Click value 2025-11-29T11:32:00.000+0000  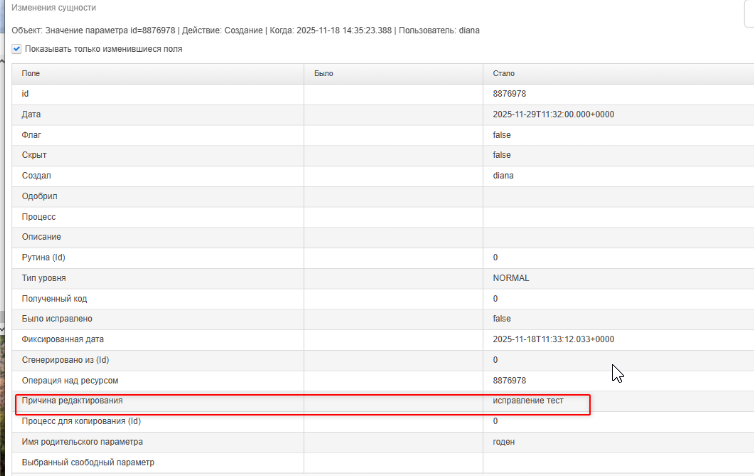pos(553,114)
